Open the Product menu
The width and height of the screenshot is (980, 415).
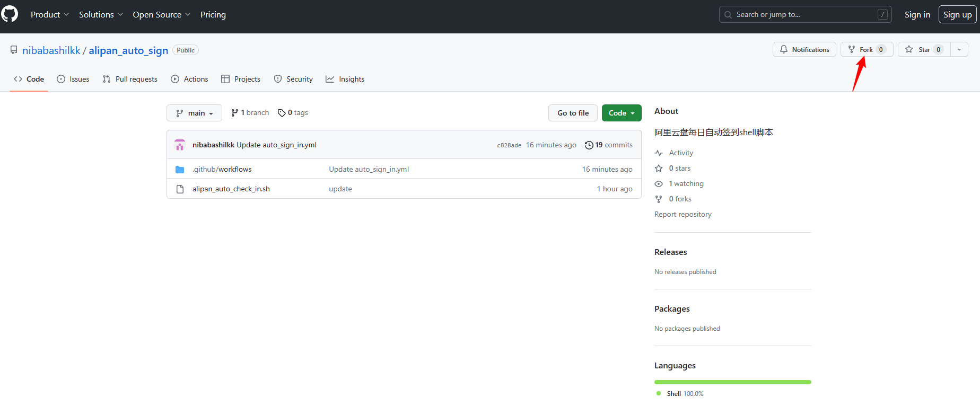pos(50,15)
